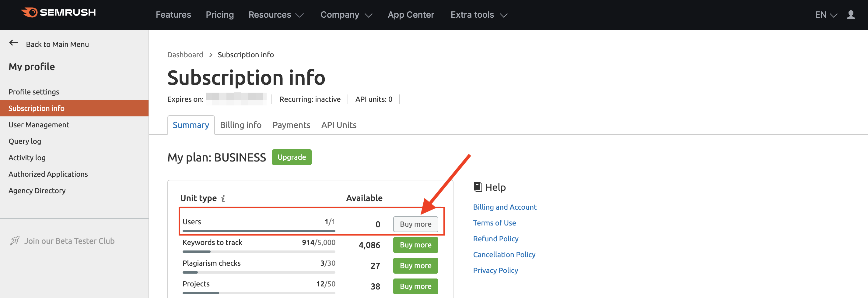Click the Keywords to track progress bar
The image size is (868, 298).
(x=259, y=252)
